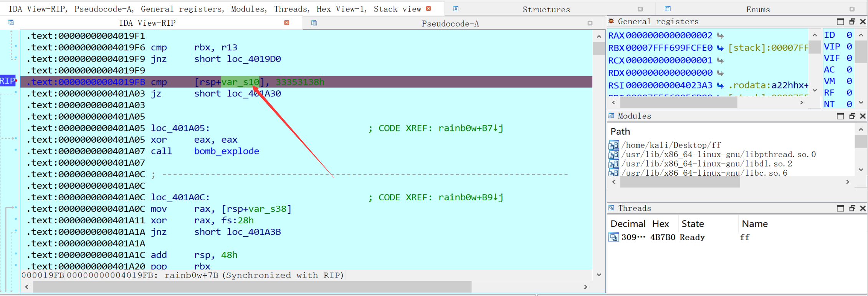Toggle the NT flag value

(x=849, y=104)
